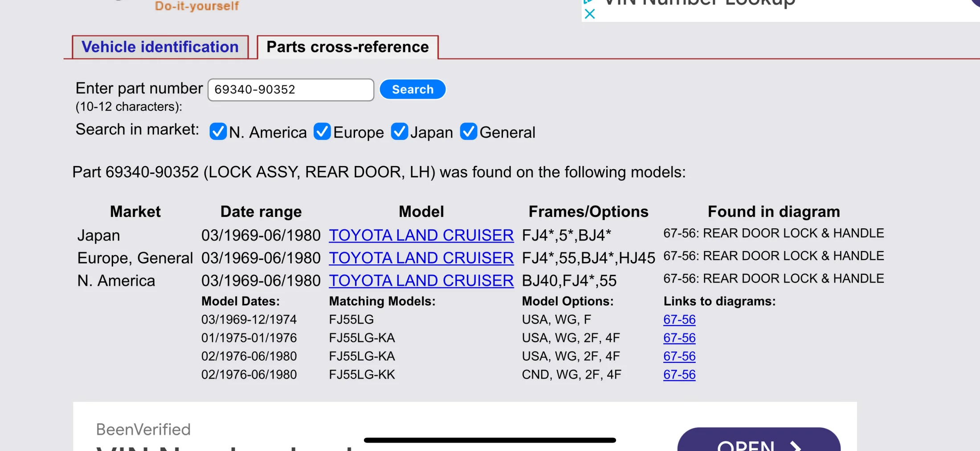This screenshot has height=451, width=980.
Task: Click the USA, WG, F options text
Action: tap(556, 320)
